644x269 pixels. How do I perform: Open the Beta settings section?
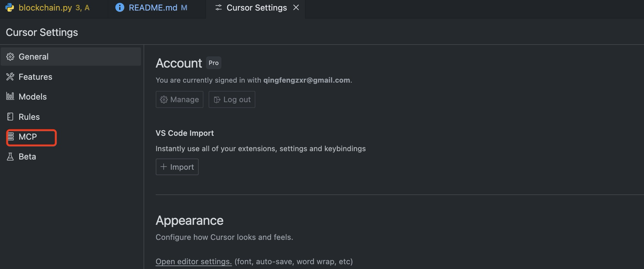point(71,157)
